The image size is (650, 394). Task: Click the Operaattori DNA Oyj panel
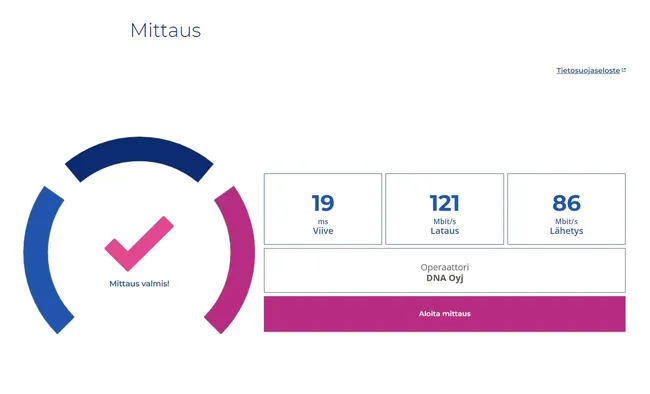click(x=444, y=270)
